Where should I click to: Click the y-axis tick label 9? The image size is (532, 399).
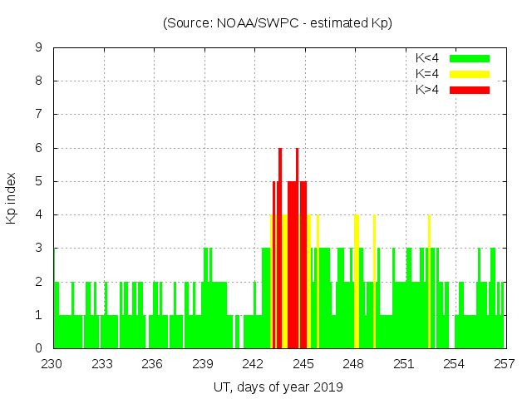click(x=39, y=48)
